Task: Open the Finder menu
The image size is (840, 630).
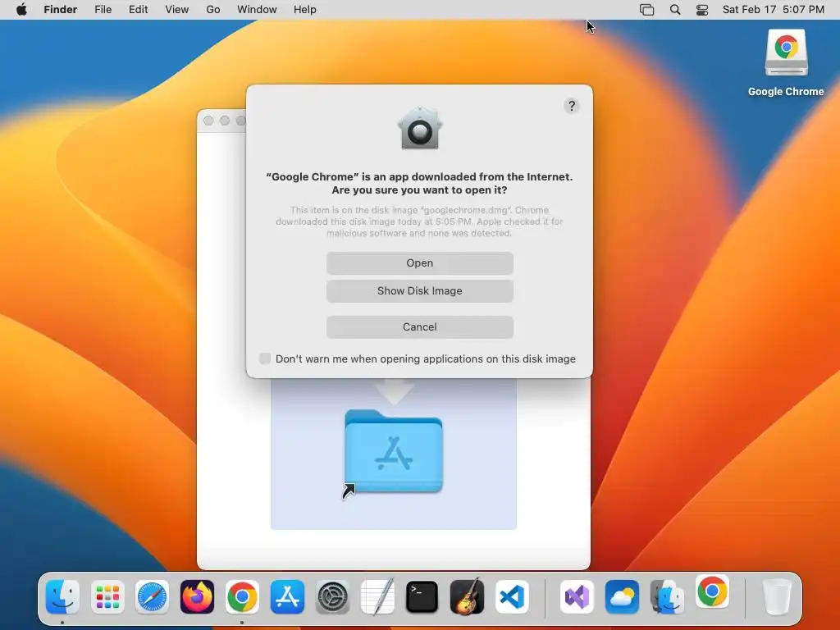Action: (x=61, y=10)
